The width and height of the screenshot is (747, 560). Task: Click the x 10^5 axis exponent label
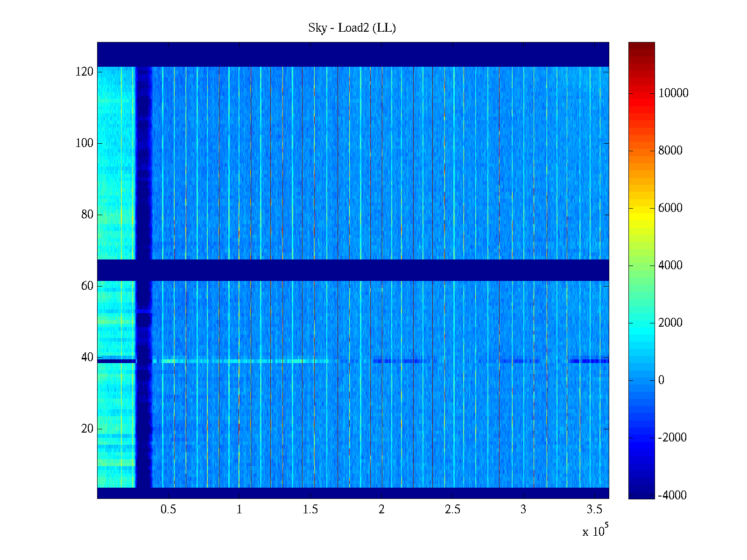595,531
